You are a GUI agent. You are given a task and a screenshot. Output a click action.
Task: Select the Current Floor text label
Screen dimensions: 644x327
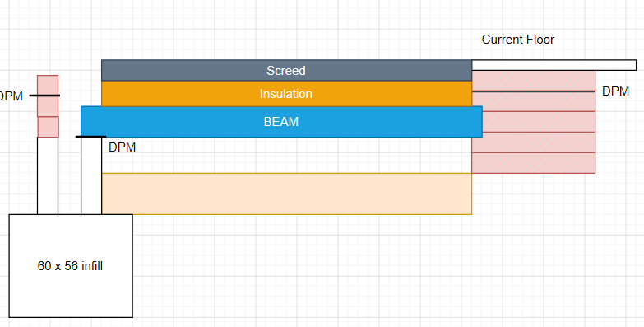(x=518, y=40)
